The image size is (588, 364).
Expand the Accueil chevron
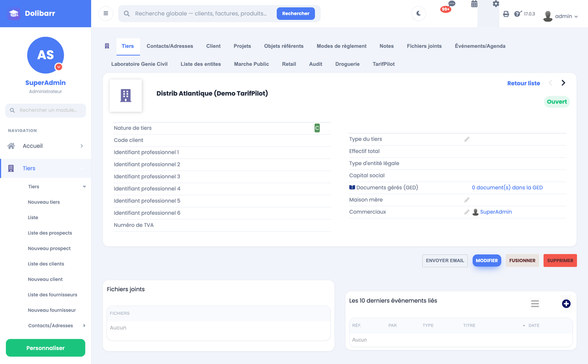click(x=81, y=146)
